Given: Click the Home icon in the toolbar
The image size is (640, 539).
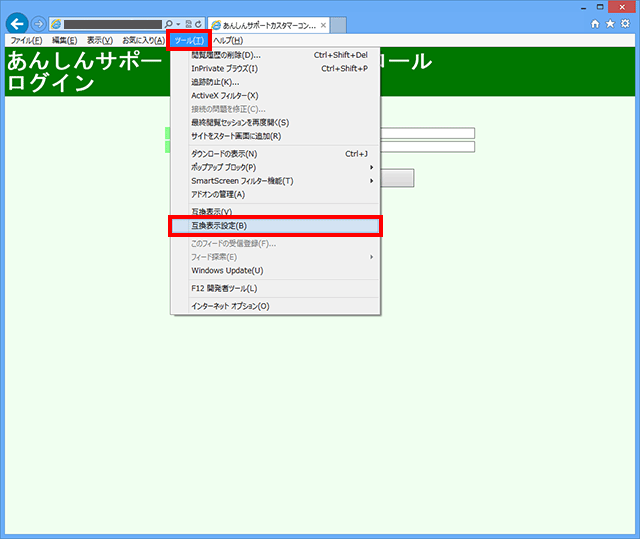Looking at the screenshot, I should pos(596,23).
